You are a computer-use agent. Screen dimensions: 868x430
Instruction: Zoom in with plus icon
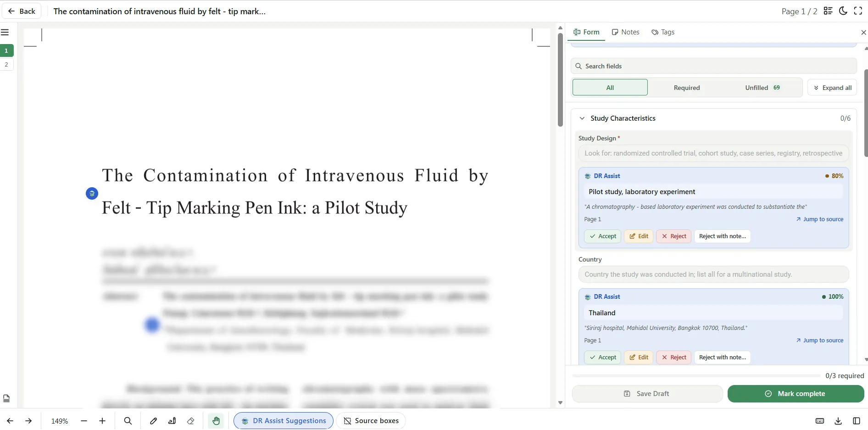click(102, 421)
